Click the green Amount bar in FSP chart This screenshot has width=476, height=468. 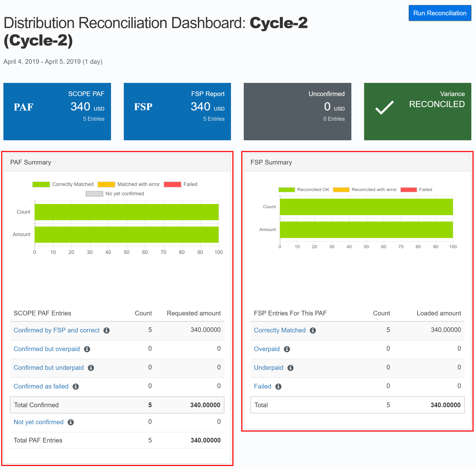coord(366,229)
